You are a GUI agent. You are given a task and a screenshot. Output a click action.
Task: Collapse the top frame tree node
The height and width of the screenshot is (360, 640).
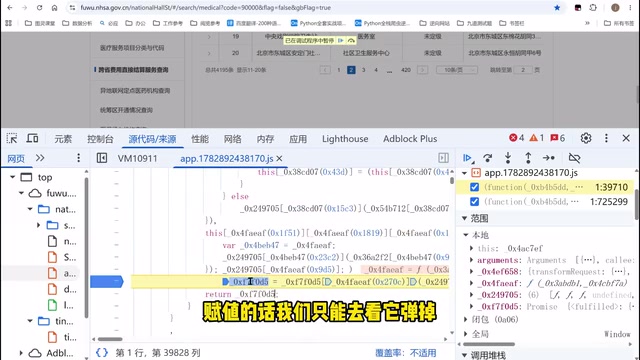click(13, 177)
